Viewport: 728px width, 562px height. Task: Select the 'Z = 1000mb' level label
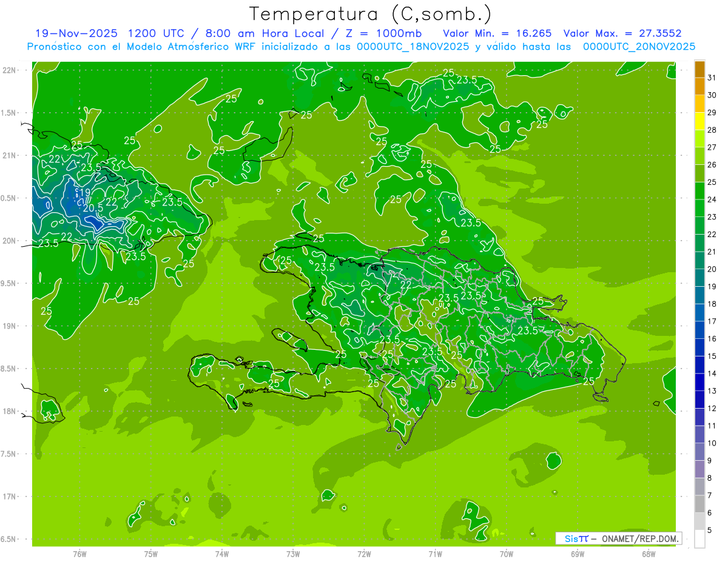pyautogui.click(x=383, y=33)
